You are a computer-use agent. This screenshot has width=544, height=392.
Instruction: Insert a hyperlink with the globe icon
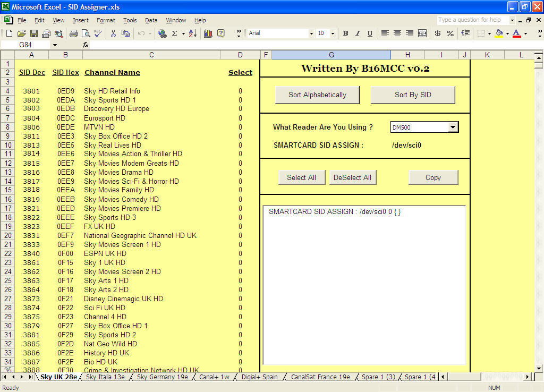[163, 33]
